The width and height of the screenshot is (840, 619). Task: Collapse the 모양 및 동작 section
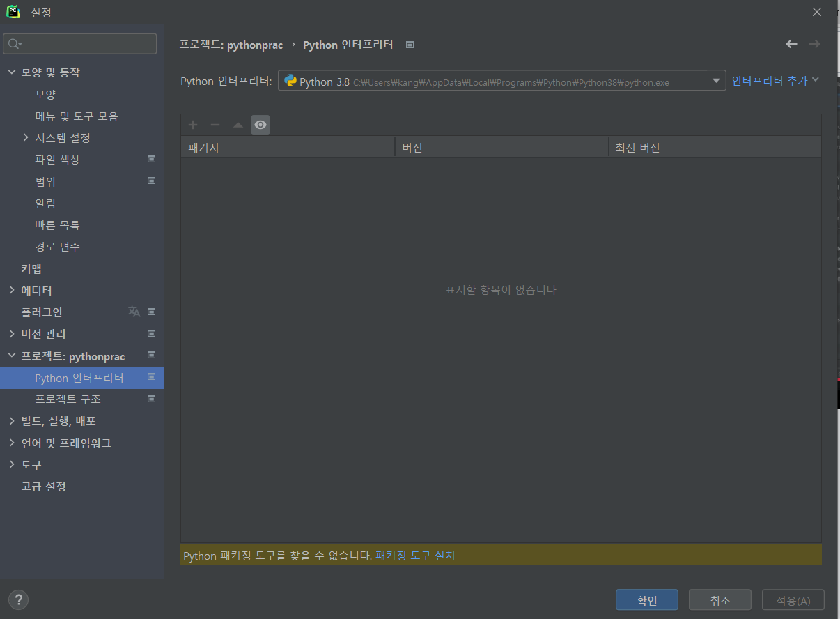point(12,72)
